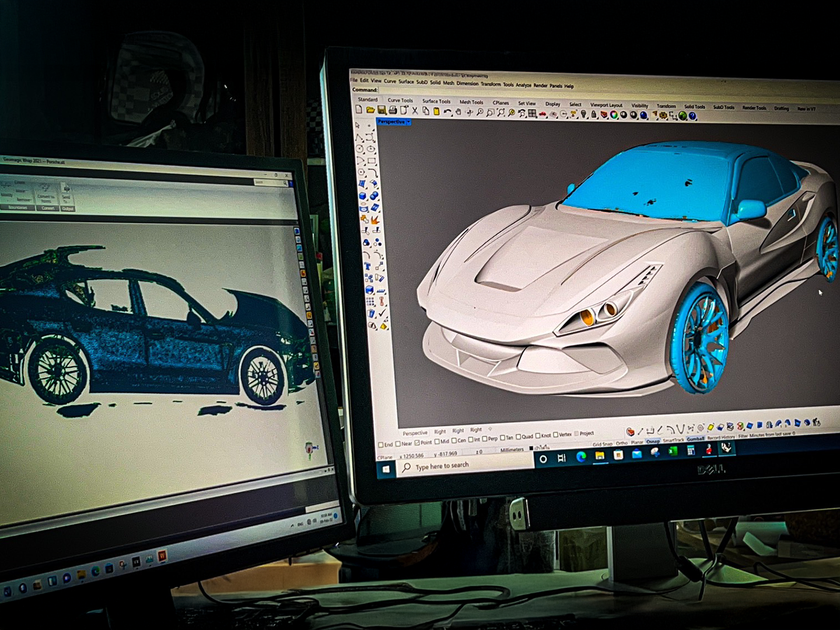The height and width of the screenshot is (630, 840).
Task: Open the Rhino Help question mark icon
Action: coord(692,116)
